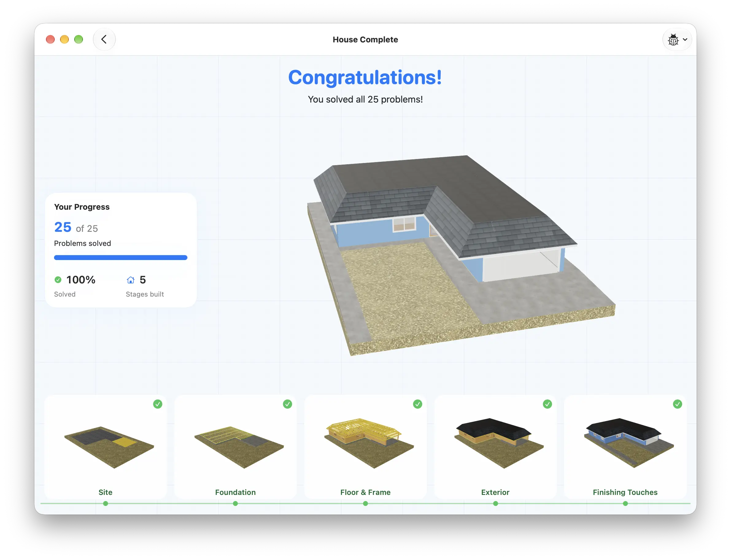Click 'You solved all 25 problems!' text

[x=365, y=99]
